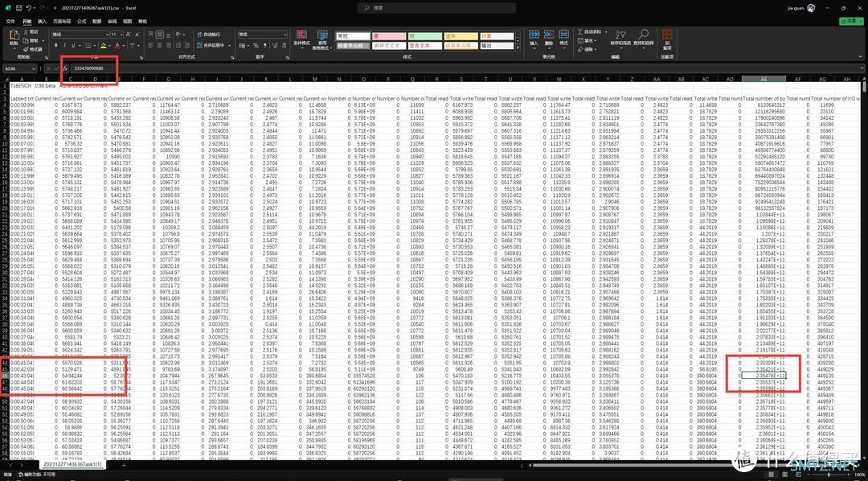Open the jia guan account avatar
Screen dimensions: 868x481
[x=810, y=8]
